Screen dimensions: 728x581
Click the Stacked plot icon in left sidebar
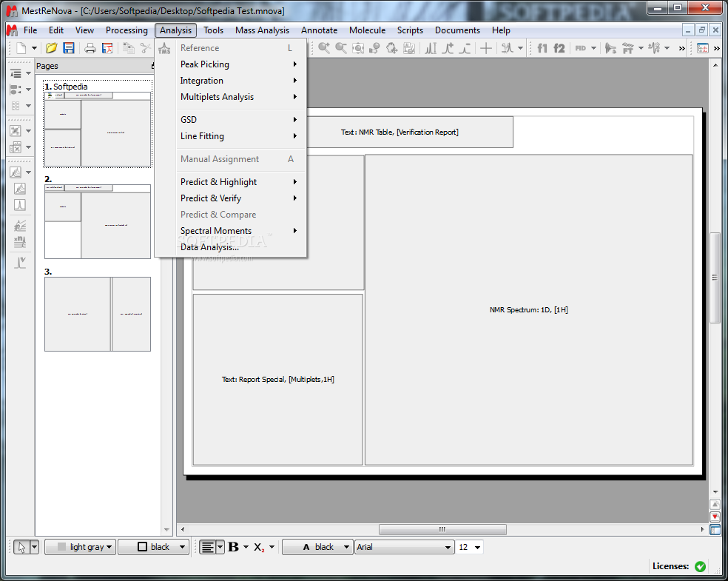(x=19, y=189)
